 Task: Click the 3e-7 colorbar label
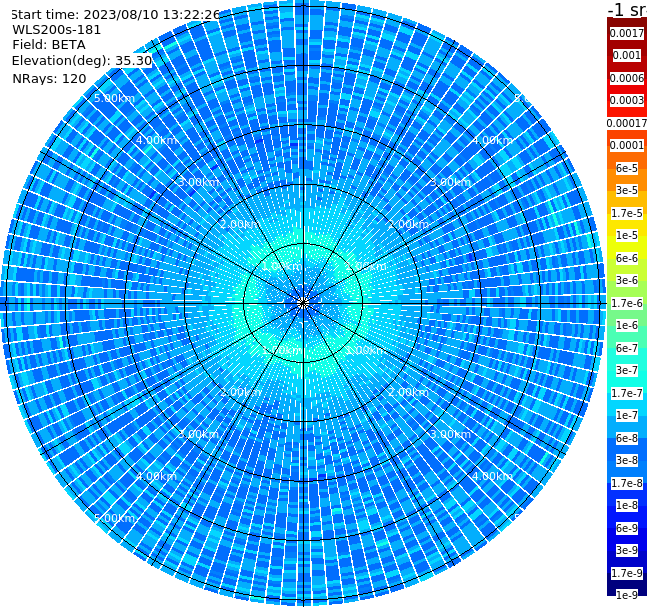[x=627, y=370]
